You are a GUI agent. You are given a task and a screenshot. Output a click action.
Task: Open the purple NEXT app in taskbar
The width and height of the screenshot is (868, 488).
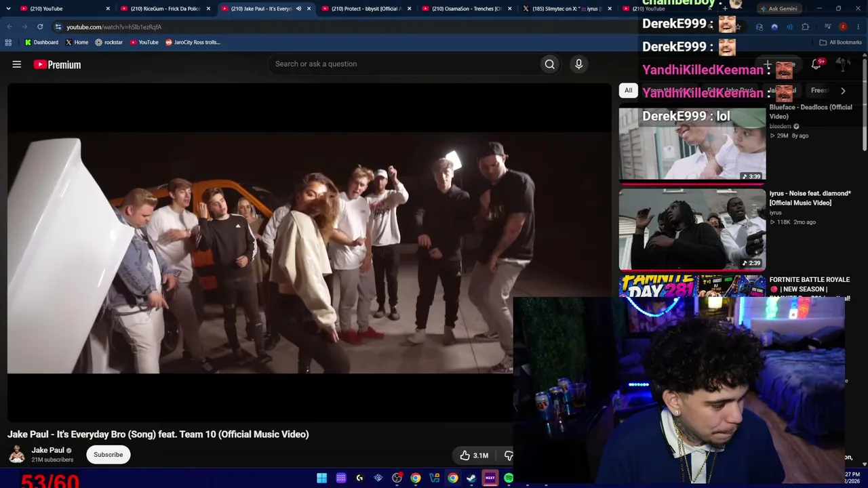[x=490, y=478]
